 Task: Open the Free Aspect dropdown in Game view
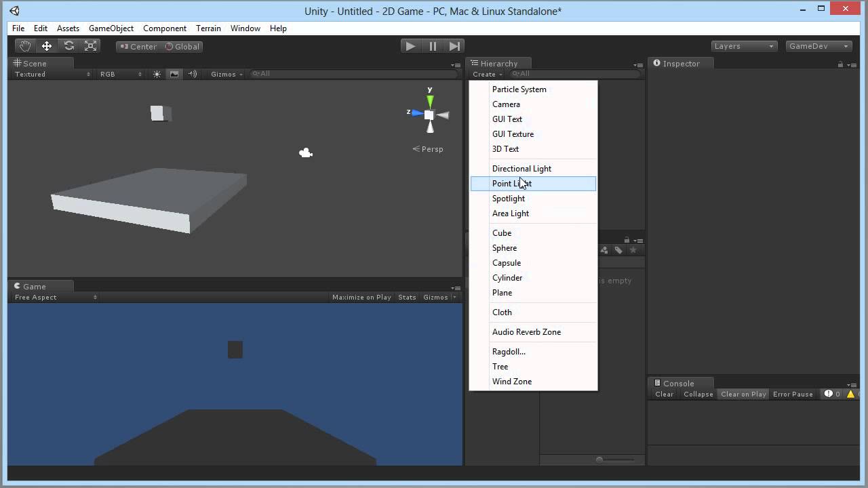(x=56, y=298)
